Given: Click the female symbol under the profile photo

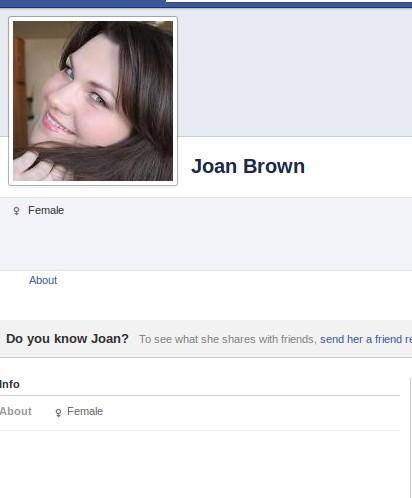Looking at the screenshot, I should pos(16,211).
